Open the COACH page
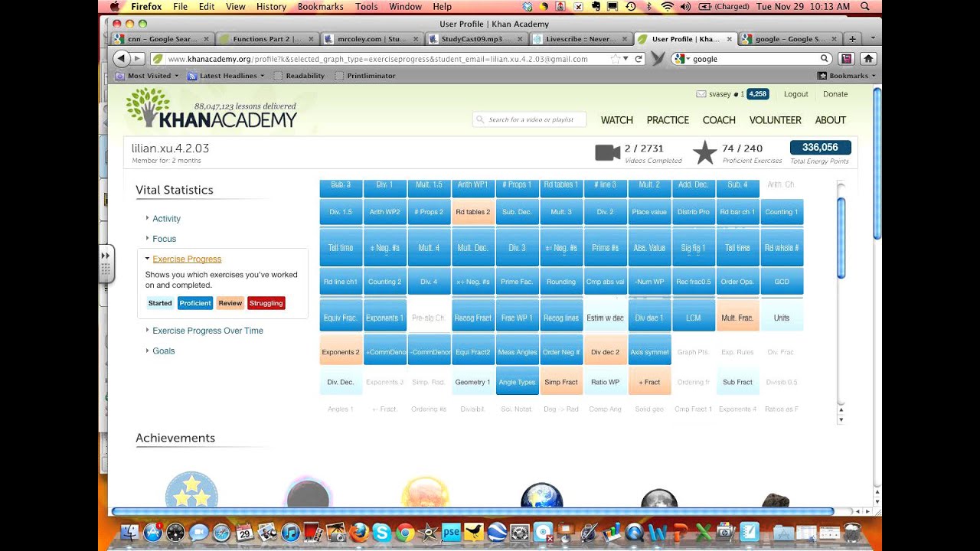980x551 pixels. point(719,120)
